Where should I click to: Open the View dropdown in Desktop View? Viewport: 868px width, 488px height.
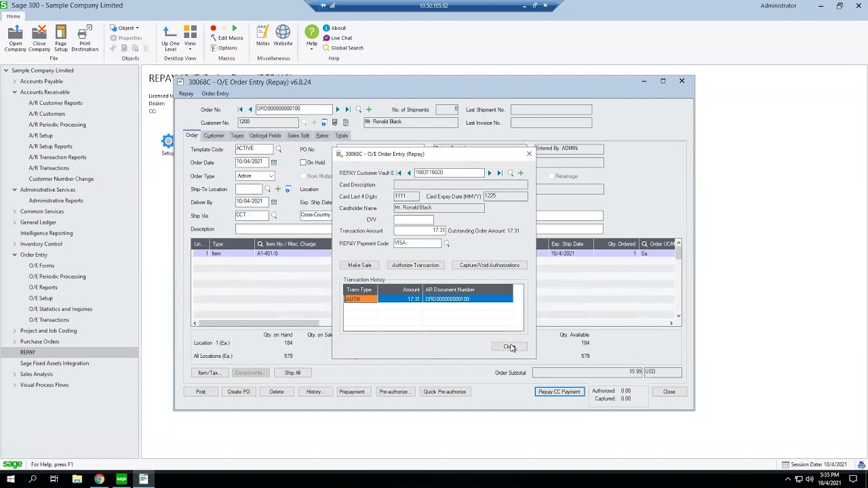(x=190, y=38)
